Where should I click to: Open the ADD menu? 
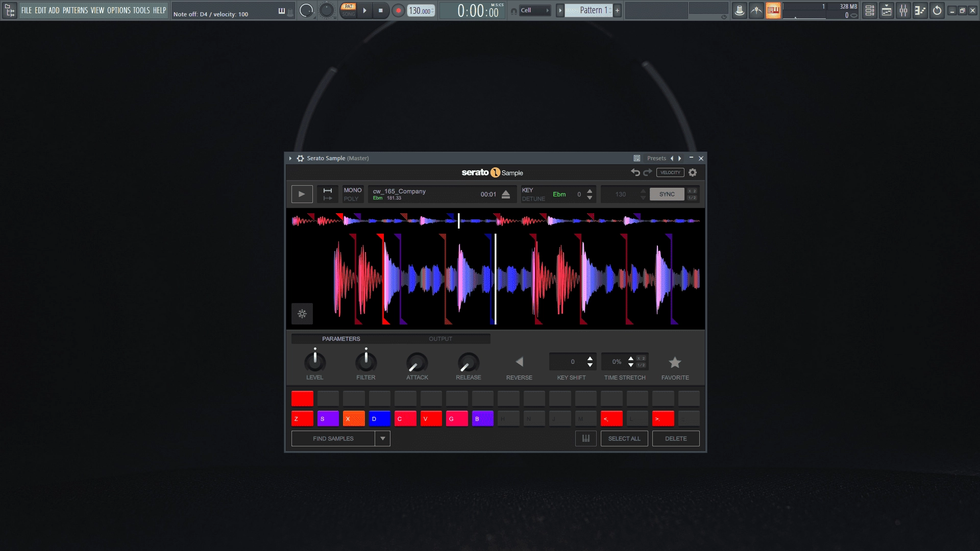pos(54,10)
